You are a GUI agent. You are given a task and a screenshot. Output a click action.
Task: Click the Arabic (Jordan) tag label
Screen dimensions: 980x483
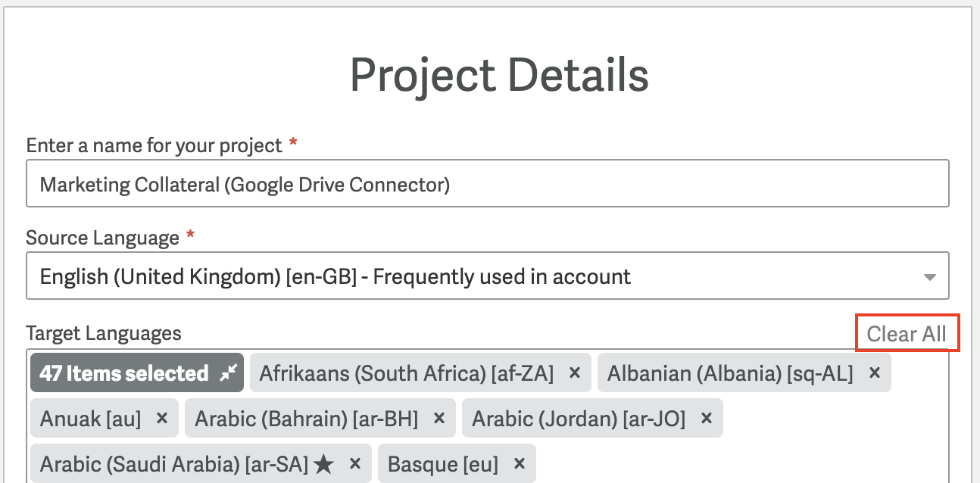tap(579, 419)
